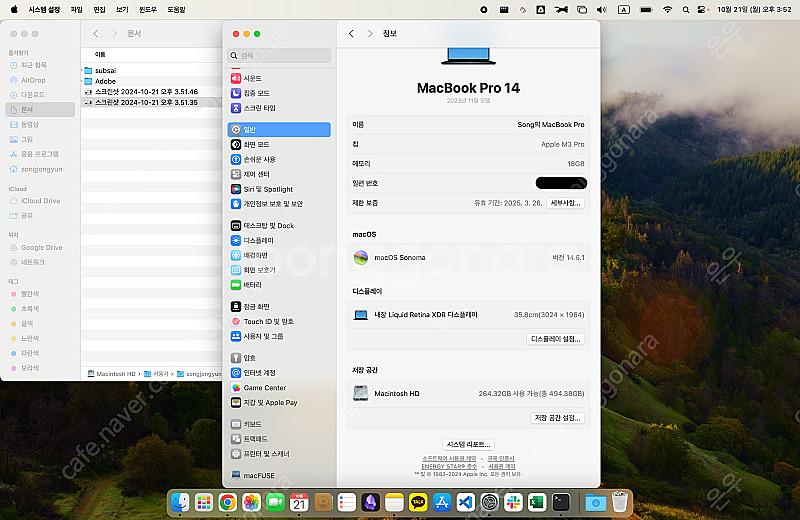Open the 편집 menu

pos(99,9)
